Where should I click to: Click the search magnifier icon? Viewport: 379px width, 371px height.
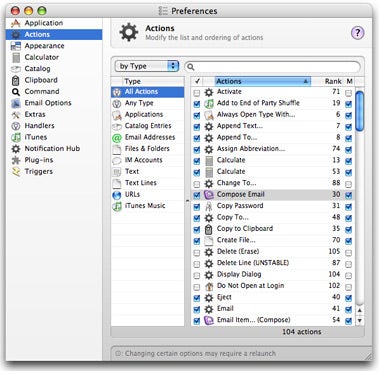coord(191,67)
